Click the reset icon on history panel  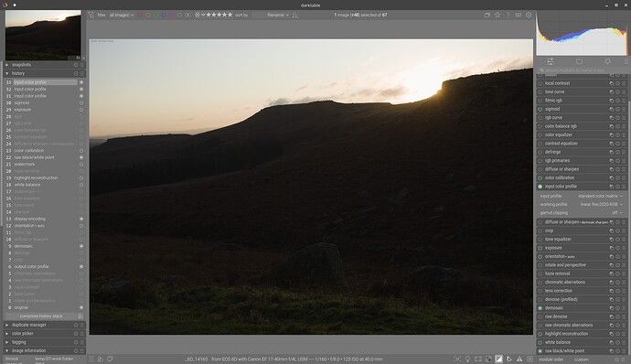(x=76, y=74)
